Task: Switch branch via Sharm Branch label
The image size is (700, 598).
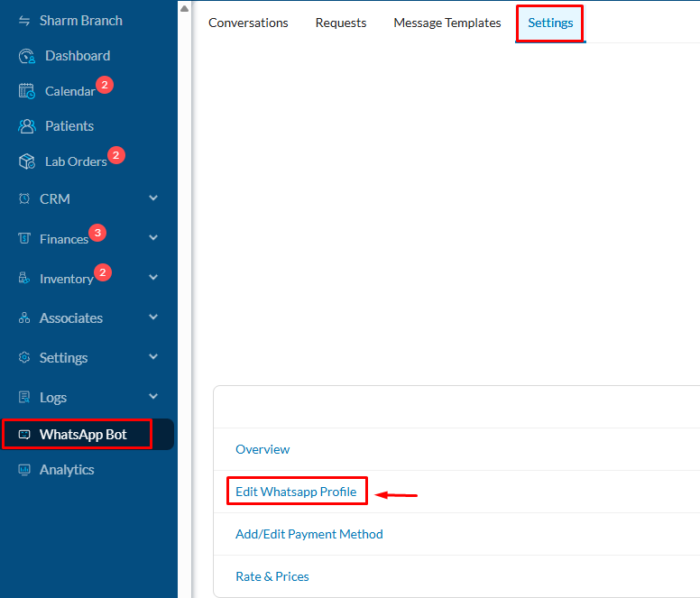Action: tap(81, 21)
